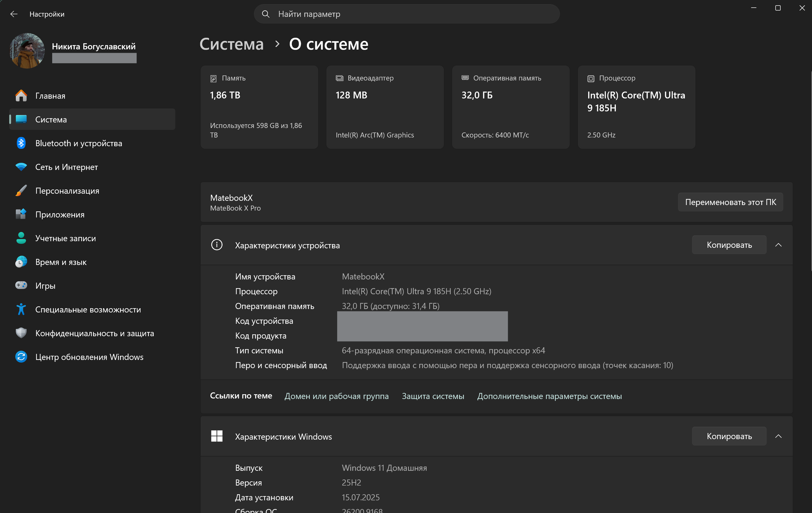
Task: Collapse the Характеристики Windows section chevron
Action: point(778,436)
